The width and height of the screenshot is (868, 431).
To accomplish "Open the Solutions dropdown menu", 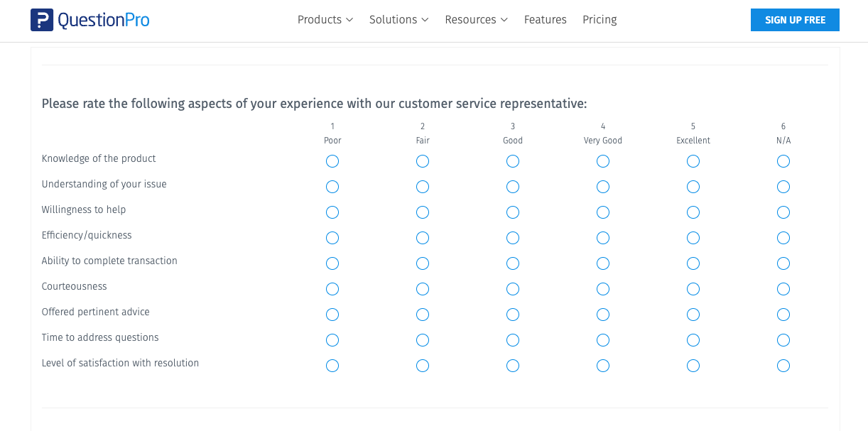I will pos(398,20).
